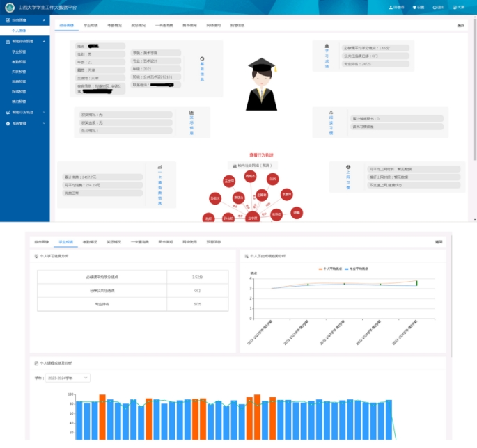Image resolution: width=477 pixels, height=448 pixels.
Task: Open the 上网习惯 internet habits card icon
Action: [347, 168]
